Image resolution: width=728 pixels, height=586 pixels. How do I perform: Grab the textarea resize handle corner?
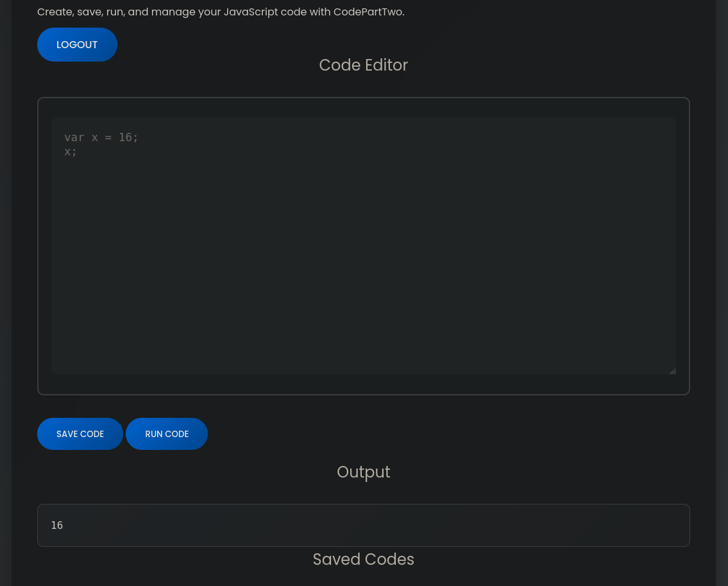pyautogui.click(x=672, y=370)
